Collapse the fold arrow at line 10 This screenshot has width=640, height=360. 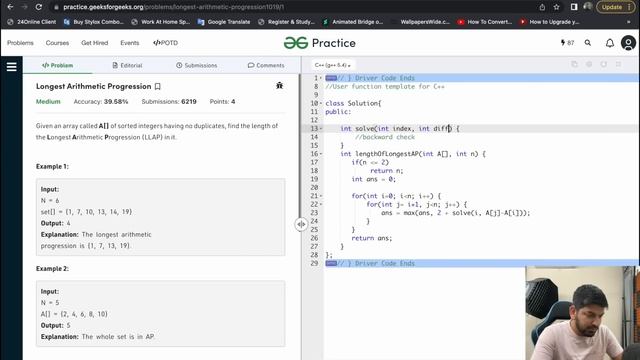[321, 103]
